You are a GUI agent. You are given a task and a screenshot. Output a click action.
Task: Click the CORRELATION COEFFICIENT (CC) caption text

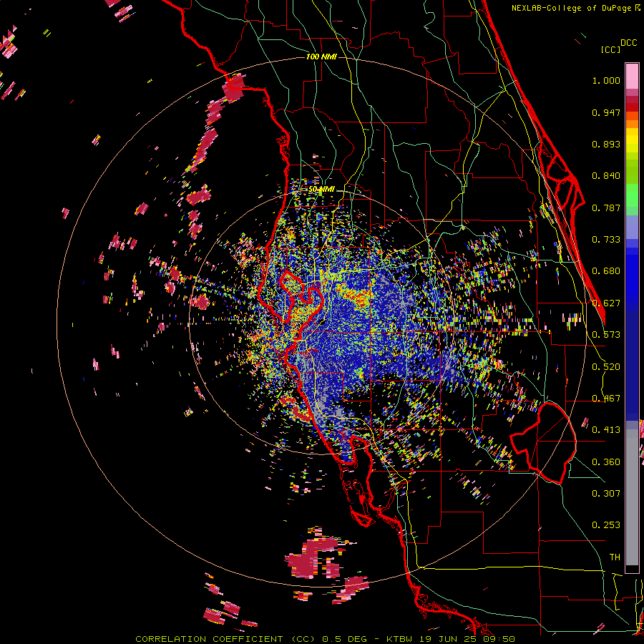225,639
